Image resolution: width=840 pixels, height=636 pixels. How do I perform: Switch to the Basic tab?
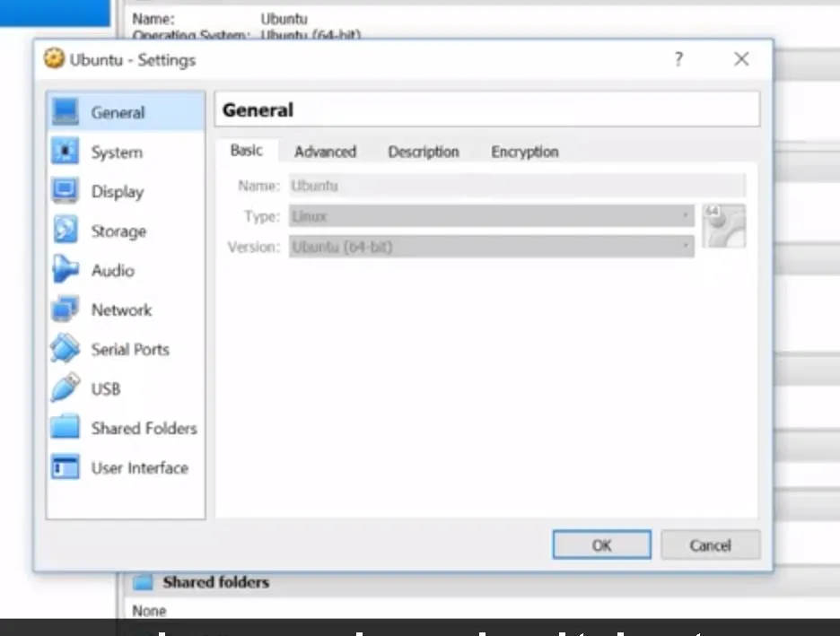tap(247, 151)
